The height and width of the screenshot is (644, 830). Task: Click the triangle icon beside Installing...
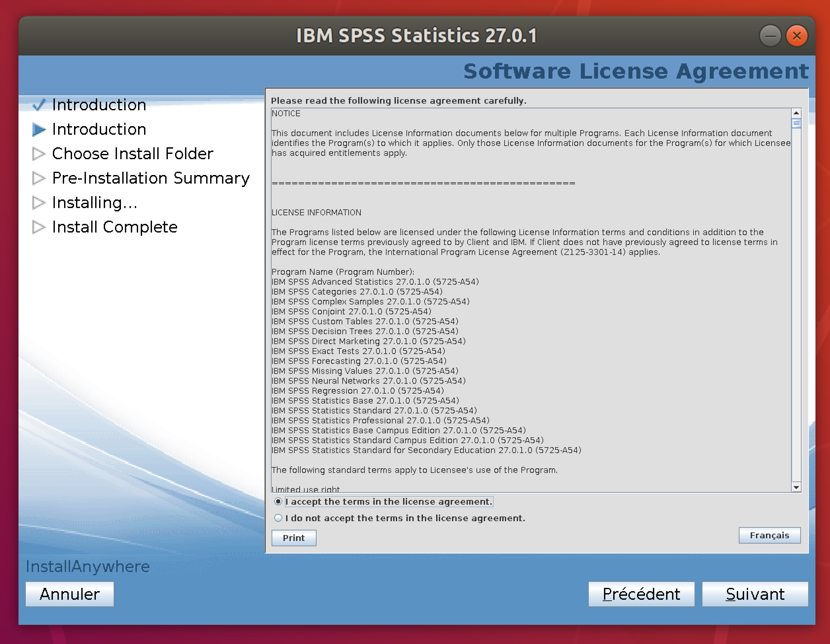pyautogui.click(x=38, y=202)
